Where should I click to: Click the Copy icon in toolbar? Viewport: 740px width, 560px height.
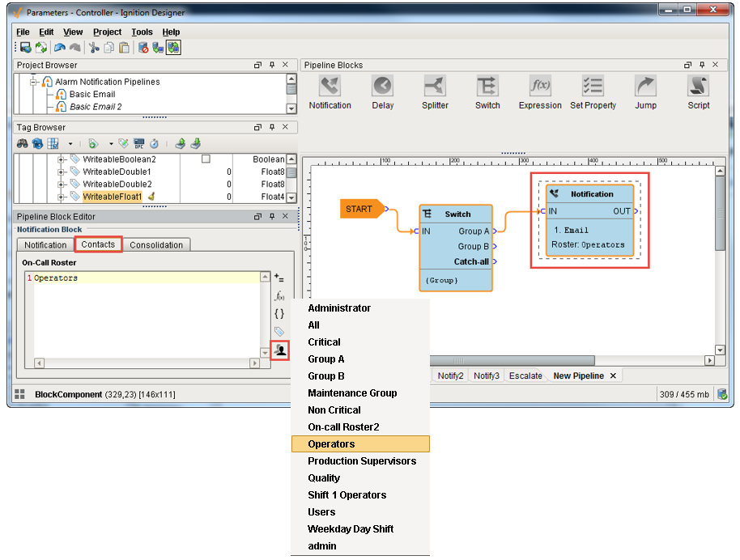click(109, 48)
